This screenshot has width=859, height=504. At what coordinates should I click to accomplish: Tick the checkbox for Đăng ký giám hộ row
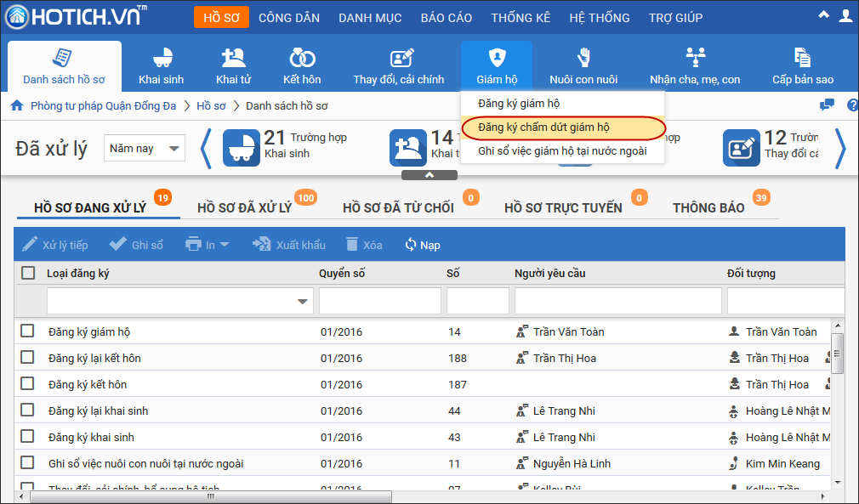(28, 331)
